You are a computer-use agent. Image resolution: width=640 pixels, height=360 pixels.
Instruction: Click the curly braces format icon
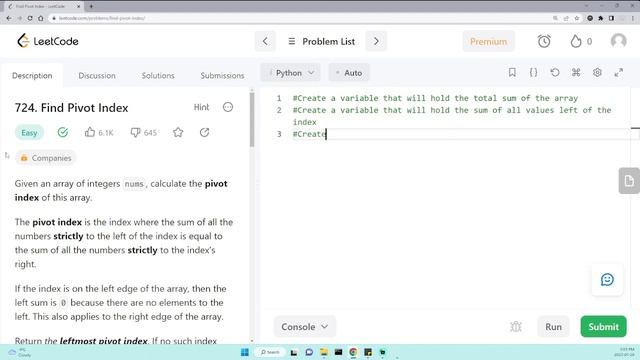click(x=533, y=73)
